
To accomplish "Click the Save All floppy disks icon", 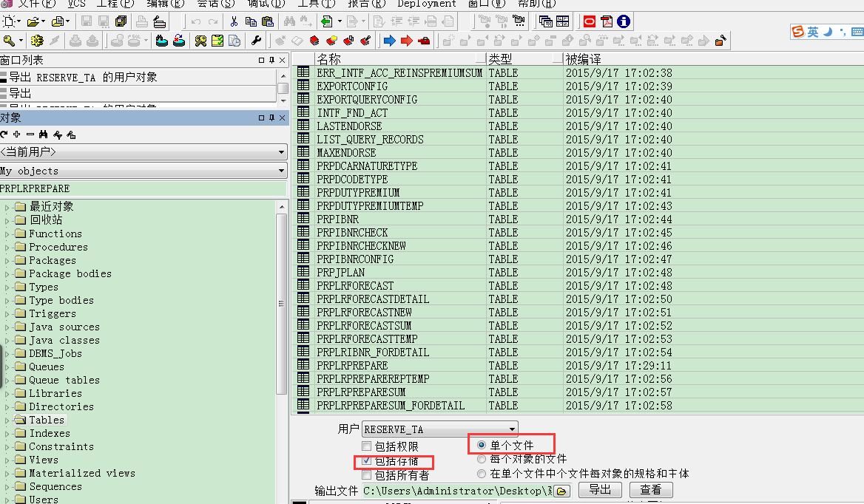I will point(121,21).
